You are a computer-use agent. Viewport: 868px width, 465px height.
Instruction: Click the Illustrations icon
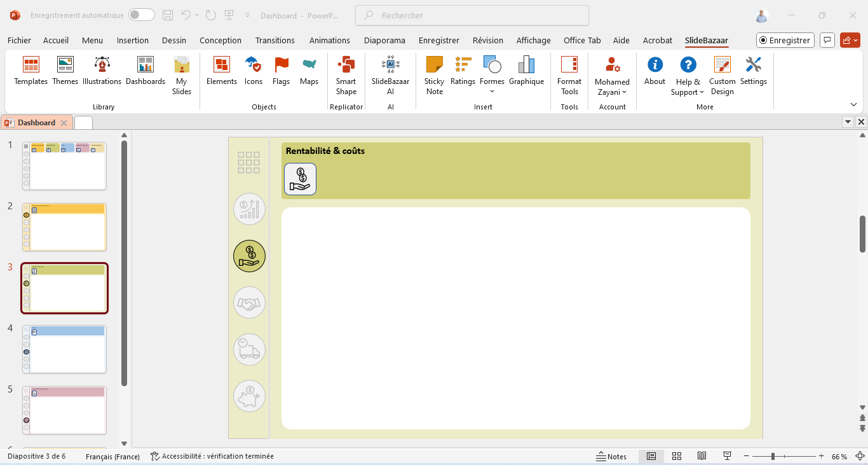pyautogui.click(x=102, y=71)
